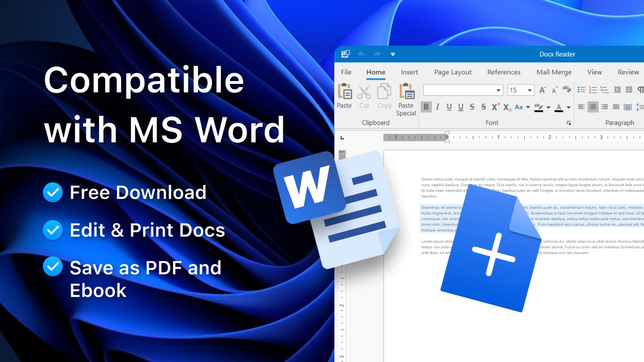Image resolution: width=644 pixels, height=362 pixels.
Task: Click the paragraph starting 'Donec tellus justo'
Action: [x=532, y=188]
